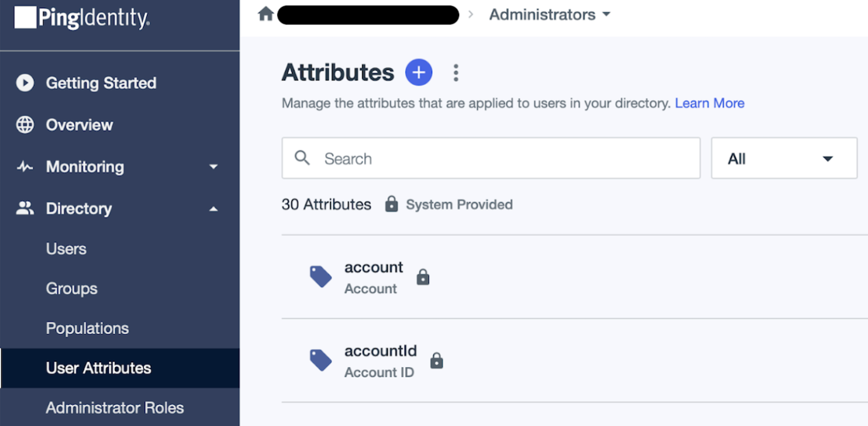
Task: Click the tag icon beside account attribute
Action: pyautogui.click(x=320, y=276)
